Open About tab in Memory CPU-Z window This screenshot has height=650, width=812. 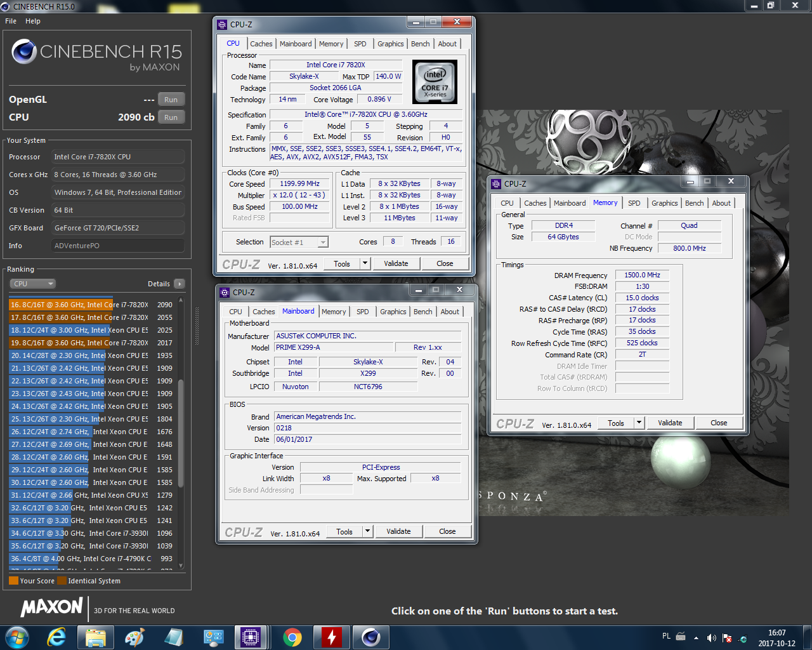point(721,203)
